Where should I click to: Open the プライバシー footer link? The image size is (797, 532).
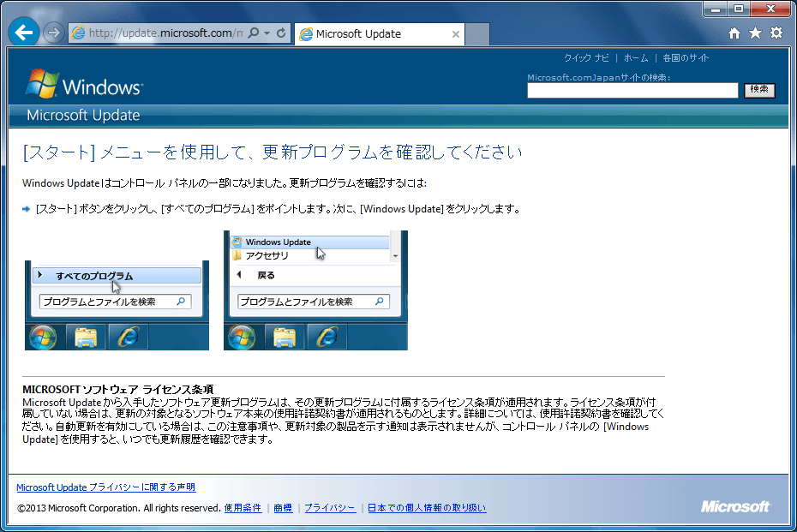(x=330, y=508)
